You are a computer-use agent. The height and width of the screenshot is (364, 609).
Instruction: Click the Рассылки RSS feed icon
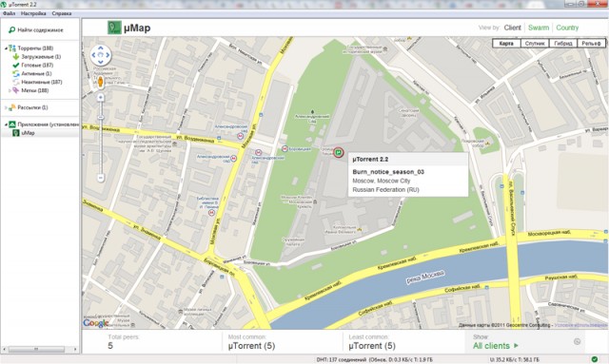click(x=12, y=107)
